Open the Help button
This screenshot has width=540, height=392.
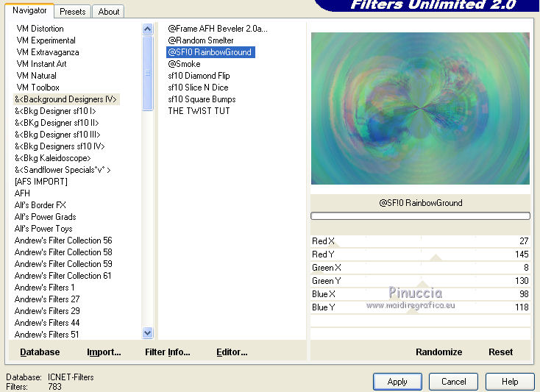pyautogui.click(x=510, y=382)
